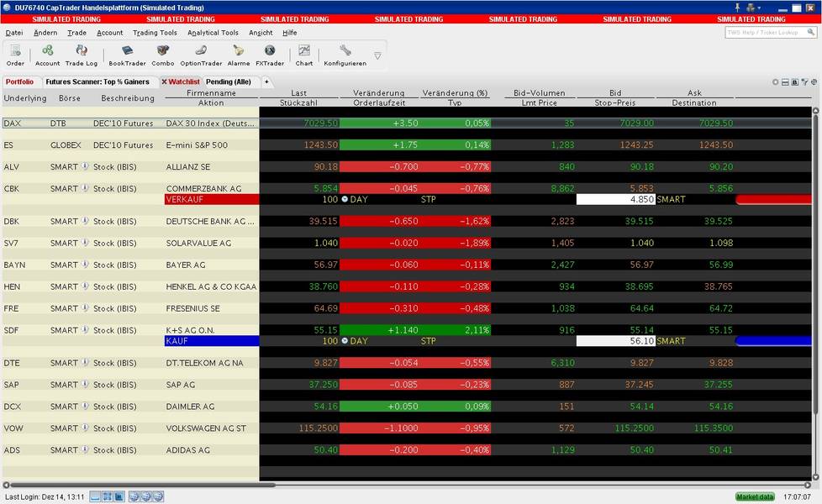
Task: Open the Trade Log
Action: click(x=82, y=55)
